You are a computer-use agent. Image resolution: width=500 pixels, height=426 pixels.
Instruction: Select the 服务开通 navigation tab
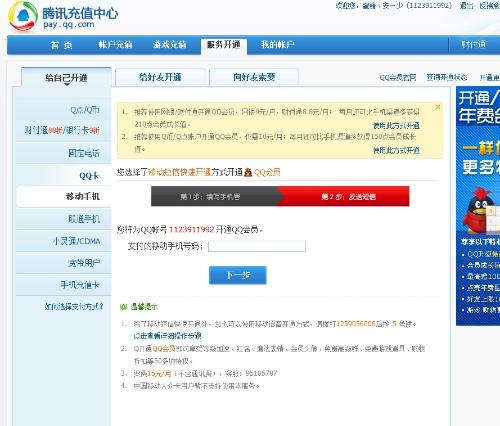pyautogui.click(x=224, y=45)
